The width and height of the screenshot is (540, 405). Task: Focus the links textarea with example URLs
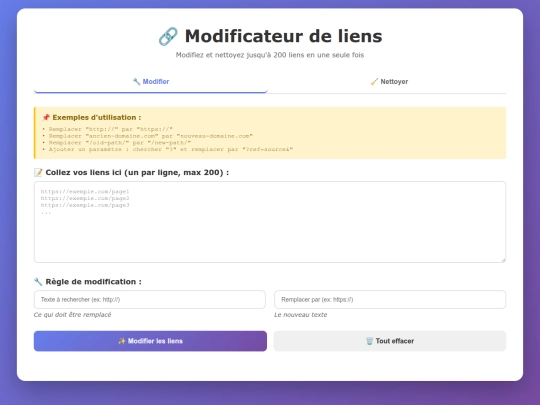(x=270, y=222)
